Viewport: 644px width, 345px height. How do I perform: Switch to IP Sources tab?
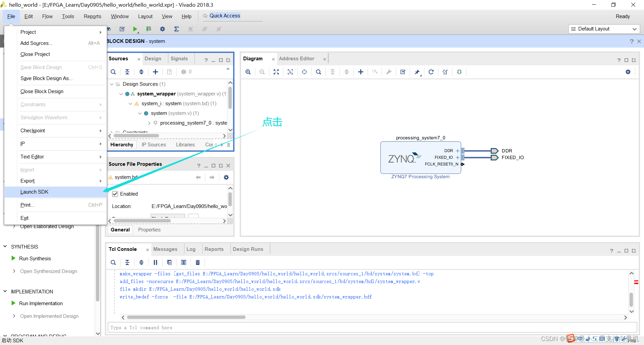pyautogui.click(x=154, y=145)
